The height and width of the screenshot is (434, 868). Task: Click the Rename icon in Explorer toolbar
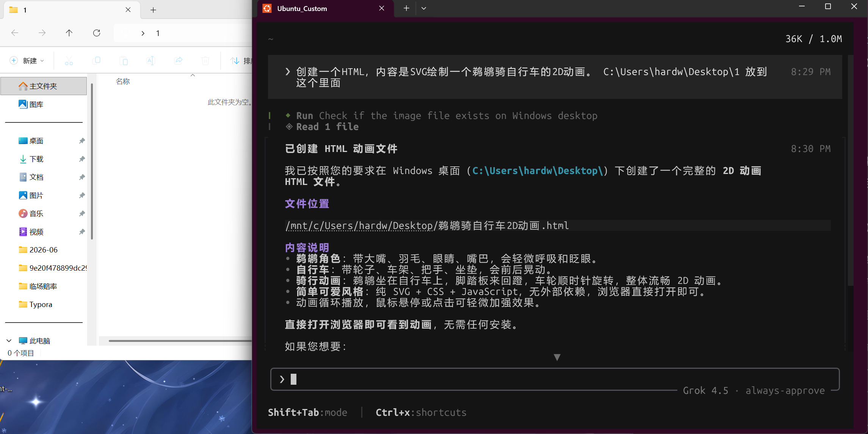[x=151, y=61]
